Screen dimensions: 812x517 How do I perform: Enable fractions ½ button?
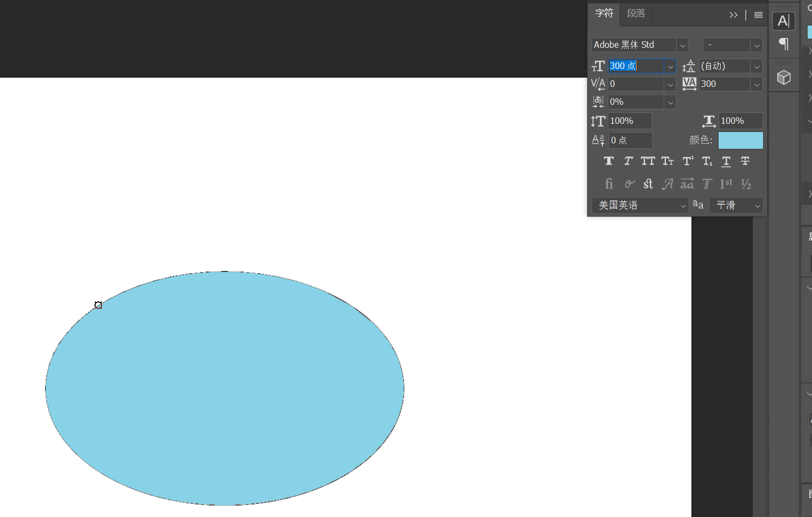[746, 184]
